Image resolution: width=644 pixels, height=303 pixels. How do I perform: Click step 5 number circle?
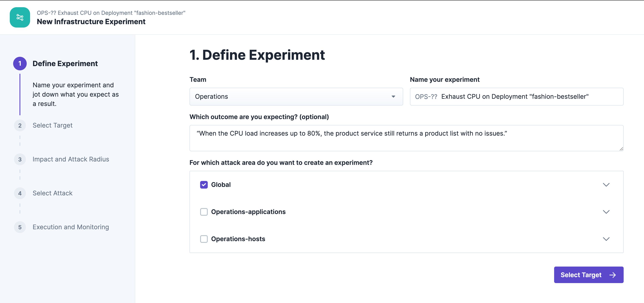coord(20,227)
